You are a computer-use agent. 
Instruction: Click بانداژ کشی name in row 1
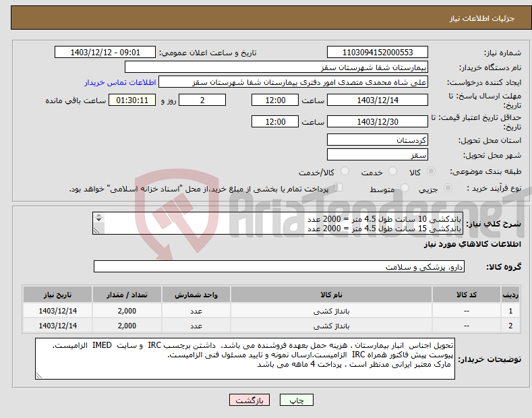pyautogui.click(x=331, y=311)
